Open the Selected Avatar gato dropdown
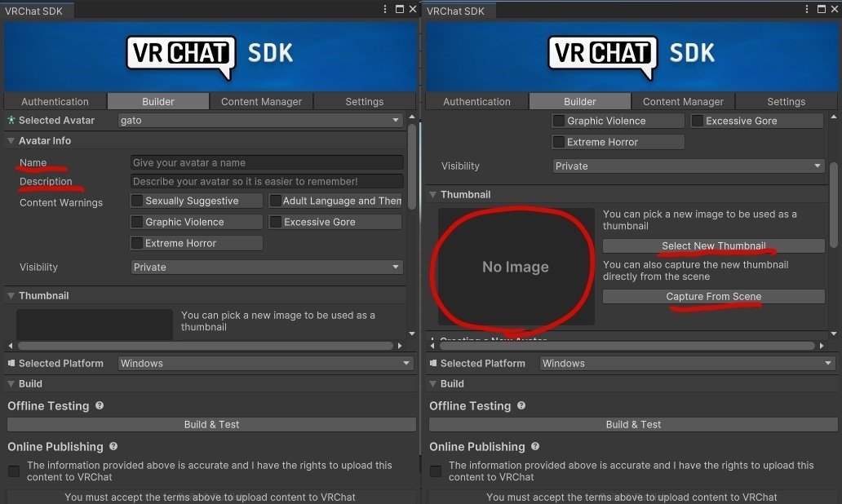Screen dimensions: 842x504 (x=260, y=120)
